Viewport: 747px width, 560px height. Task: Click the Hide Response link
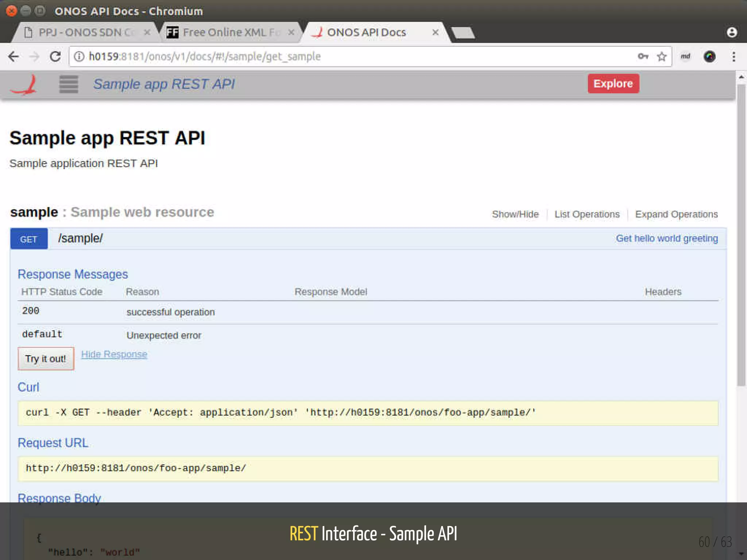point(114,354)
